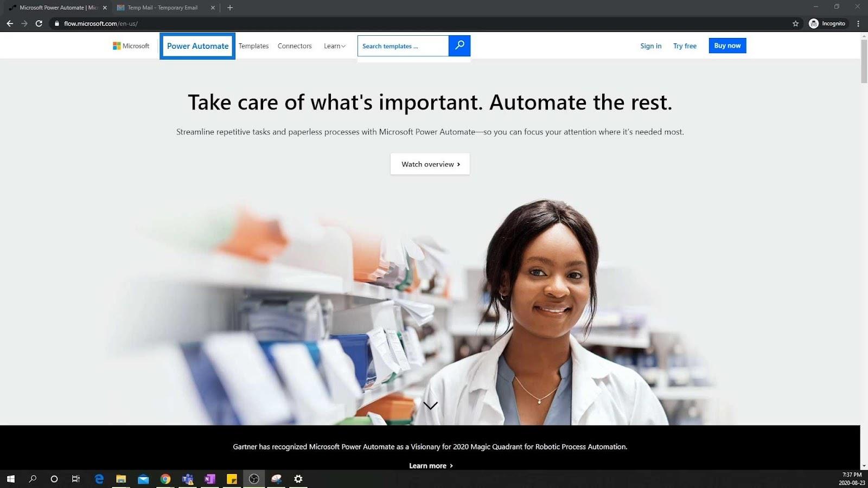Expand the Learn dropdown menu
The width and height of the screenshot is (868, 488).
point(334,46)
